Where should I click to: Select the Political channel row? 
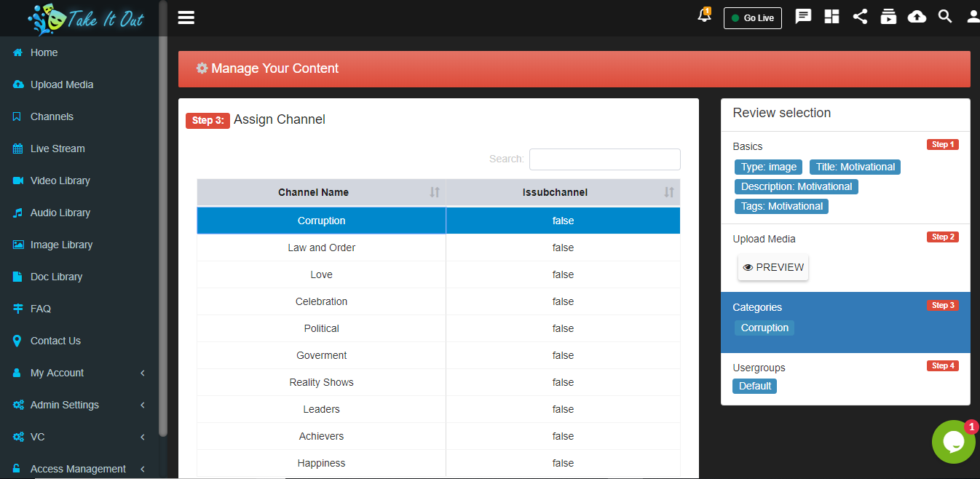click(438, 328)
